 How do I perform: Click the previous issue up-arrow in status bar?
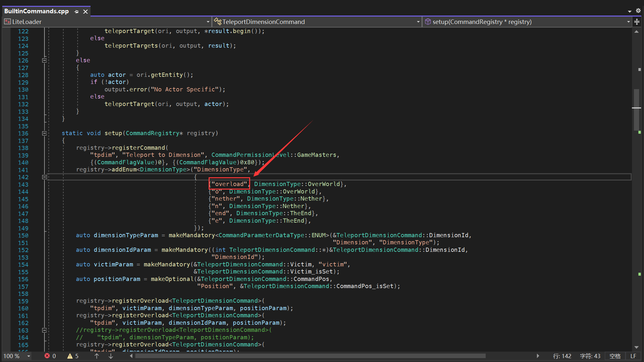click(96, 356)
